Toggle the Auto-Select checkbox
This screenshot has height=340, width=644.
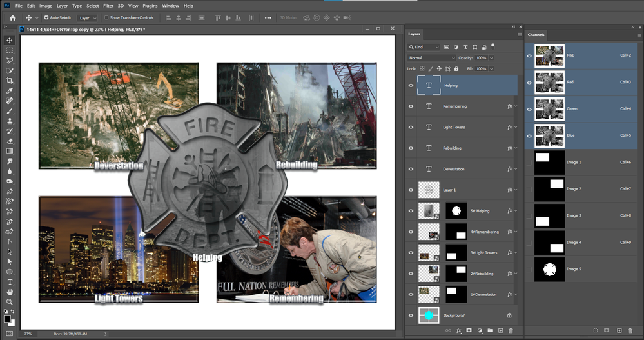point(46,17)
